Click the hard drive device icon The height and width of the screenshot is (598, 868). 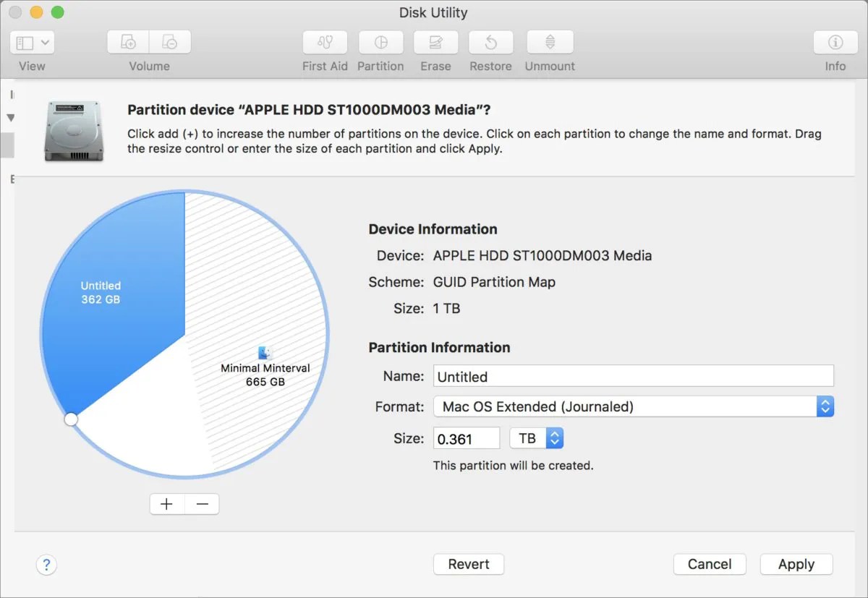[73, 130]
